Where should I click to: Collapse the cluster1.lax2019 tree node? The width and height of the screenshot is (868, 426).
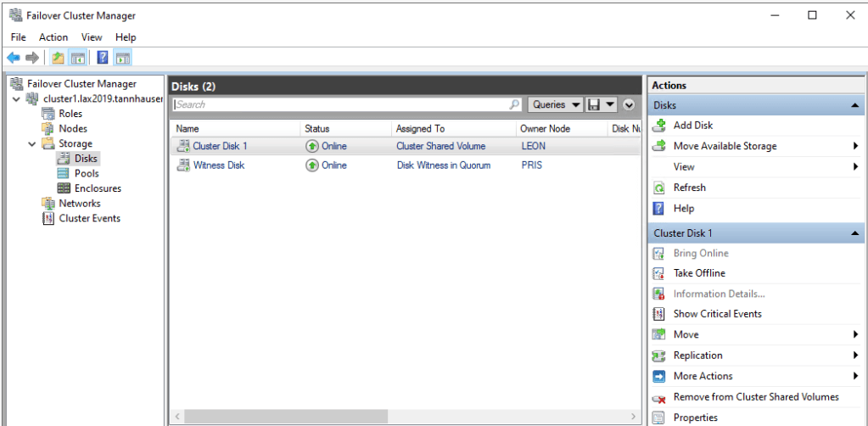click(x=18, y=99)
